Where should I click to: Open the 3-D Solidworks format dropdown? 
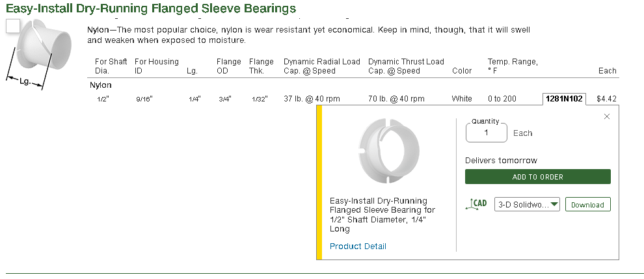point(527,204)
